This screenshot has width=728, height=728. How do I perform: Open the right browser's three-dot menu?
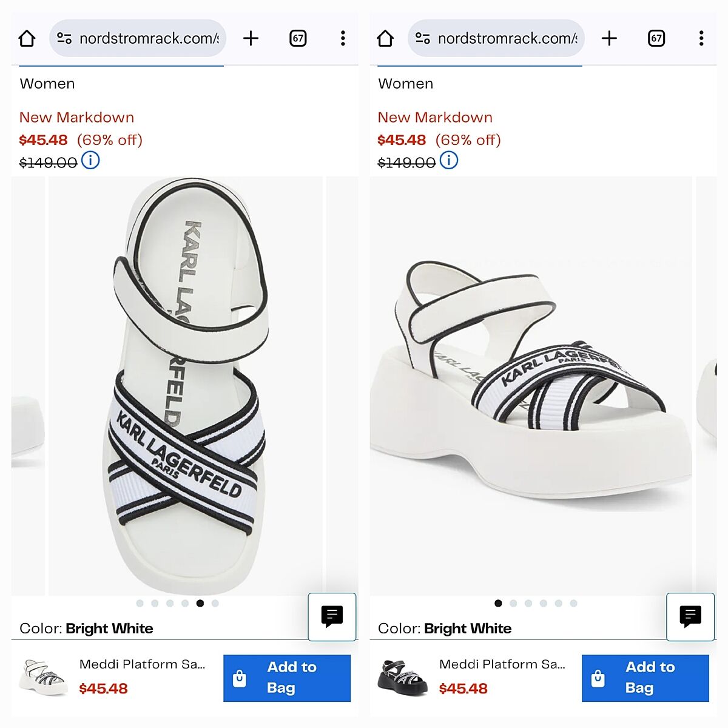pos(701,39)
